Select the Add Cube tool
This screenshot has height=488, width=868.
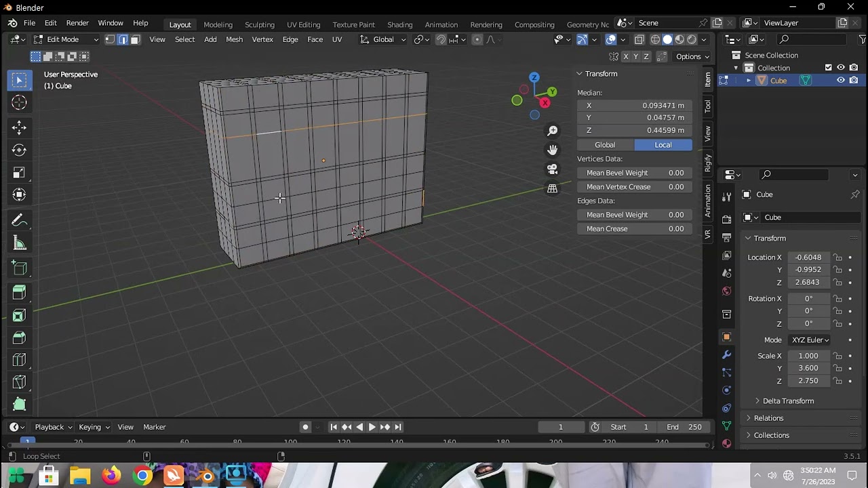(19, 268)
